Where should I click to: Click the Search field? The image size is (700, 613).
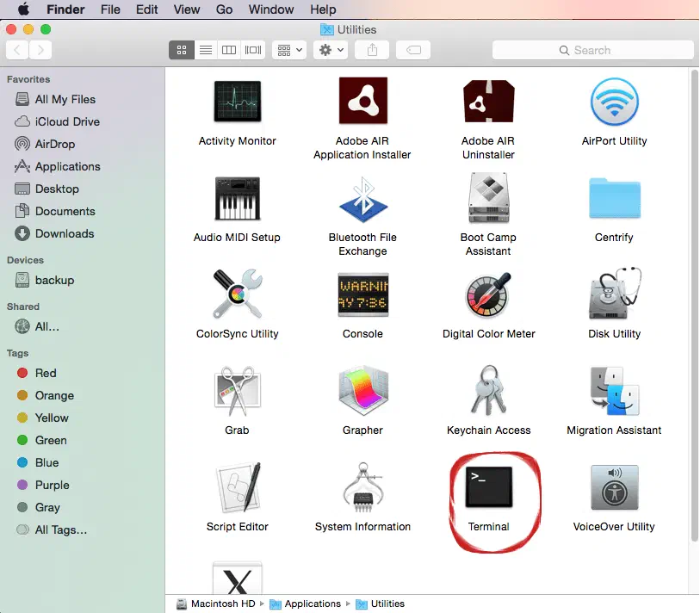click(x=593, y=50)
